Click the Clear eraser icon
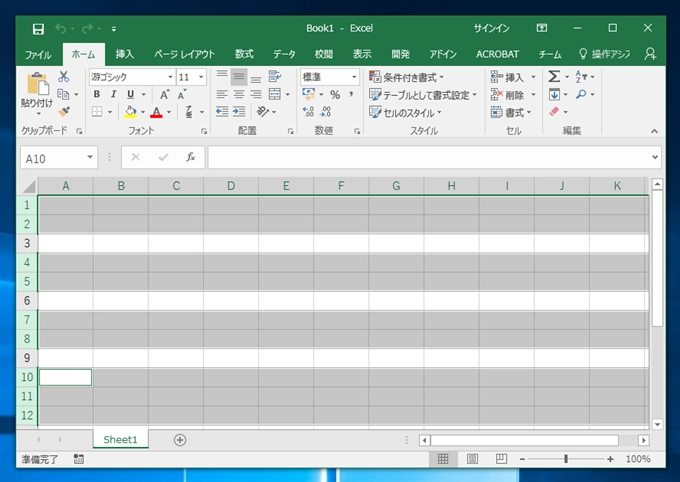 [x=554, y=111]
